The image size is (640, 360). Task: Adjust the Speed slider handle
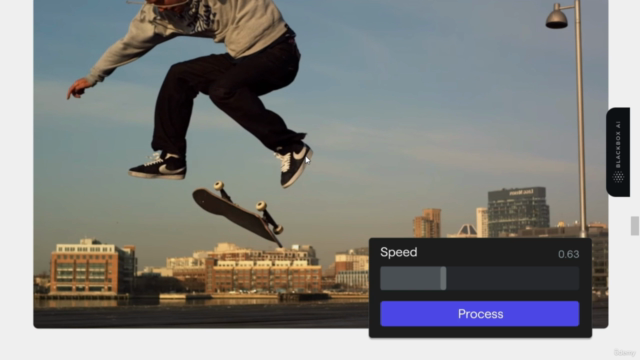pos(443,278)
